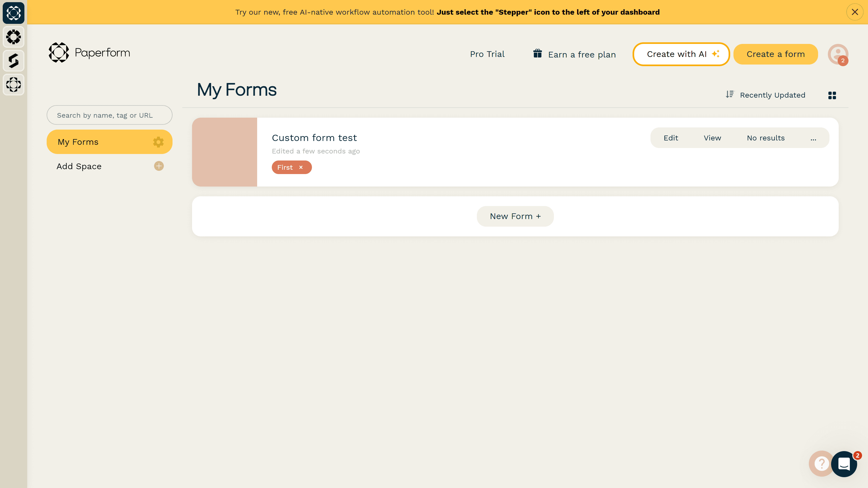Open Add Space with the plus button
This screenshot has height=488, width=868.
coord(158,166)
